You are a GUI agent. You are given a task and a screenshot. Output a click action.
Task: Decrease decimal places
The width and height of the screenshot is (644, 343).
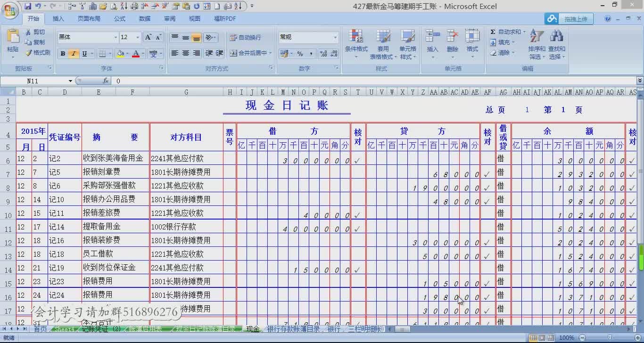click(333, 54)
